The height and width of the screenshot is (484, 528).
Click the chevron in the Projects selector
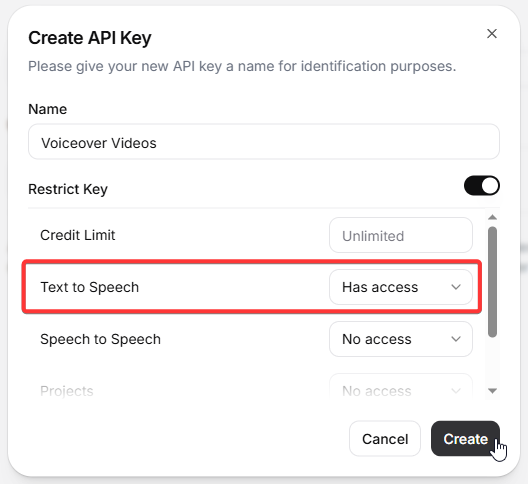click(x=456, y=391)
